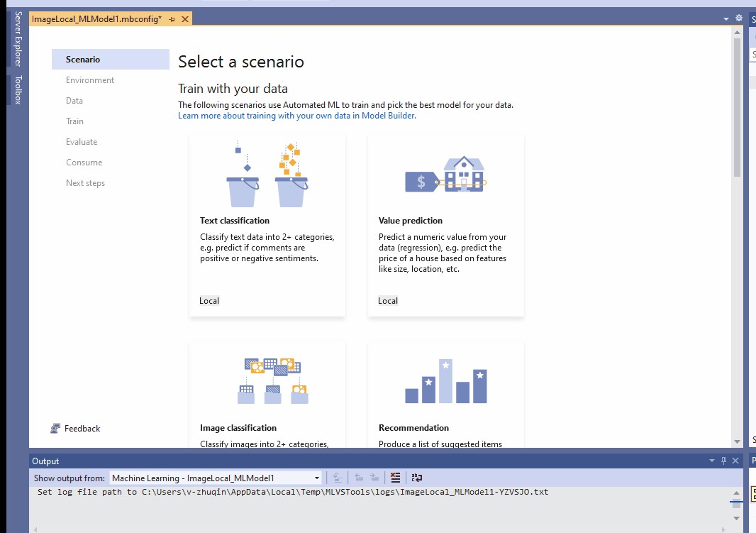The height and width of the screenshot is (533, 756).
Task: Toggle auto-hide pin on the Output window
Action: click(723, 461)
